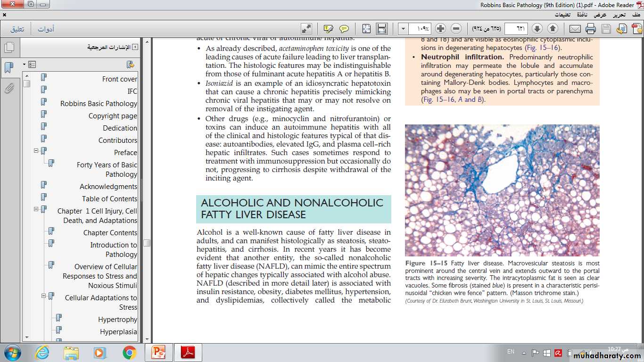Collapse the Preface bookmark node
Viewport: 644px width, 362px height.
click(36, 151)
